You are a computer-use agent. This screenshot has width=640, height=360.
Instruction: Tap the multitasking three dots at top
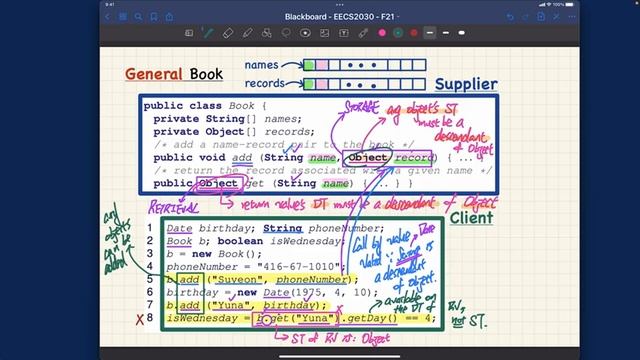pos(340,5)
